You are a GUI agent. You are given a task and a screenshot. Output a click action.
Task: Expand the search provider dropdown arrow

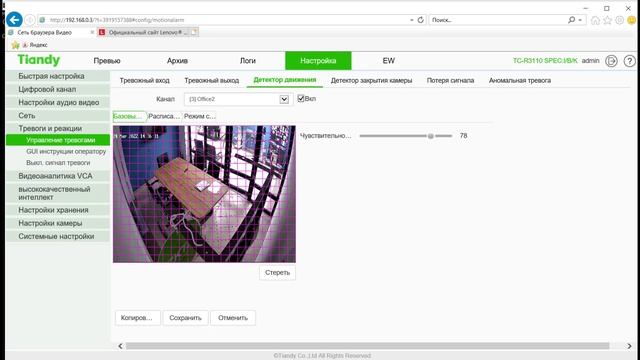pyautogui.click(x=580, y=20)
